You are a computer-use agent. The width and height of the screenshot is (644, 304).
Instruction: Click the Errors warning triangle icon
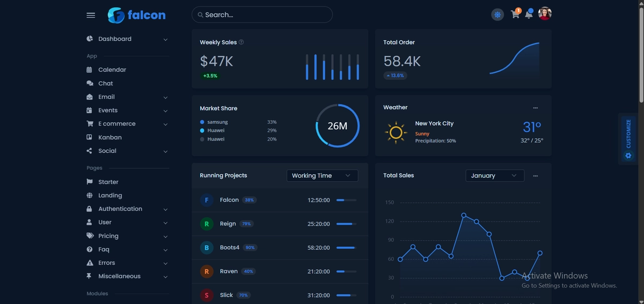pyautogui.click(x=90, y=263)
